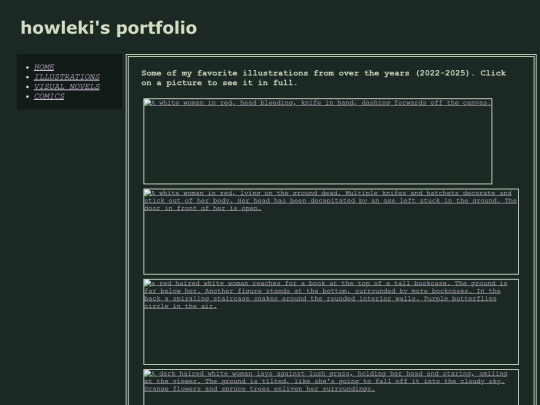This screenshot has height=405, width=540.
Task: Open the woman dashing with knife illustration
Action: click(x=318, y=141)
